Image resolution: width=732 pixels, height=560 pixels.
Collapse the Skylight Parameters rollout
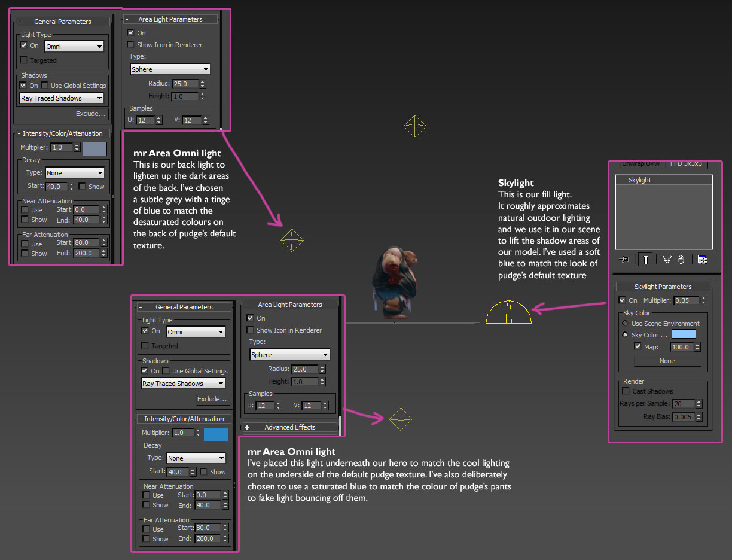click(663, 287)
